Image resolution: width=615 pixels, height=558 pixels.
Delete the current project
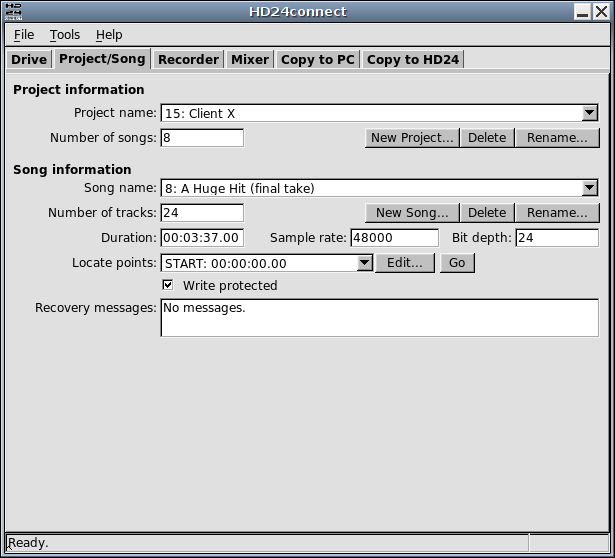(487, 138)
